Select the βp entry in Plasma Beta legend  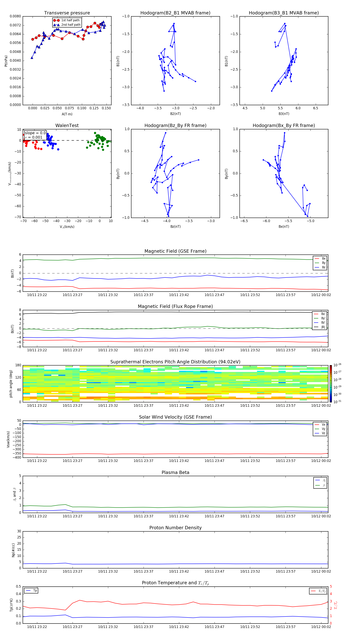coord(320,480)
